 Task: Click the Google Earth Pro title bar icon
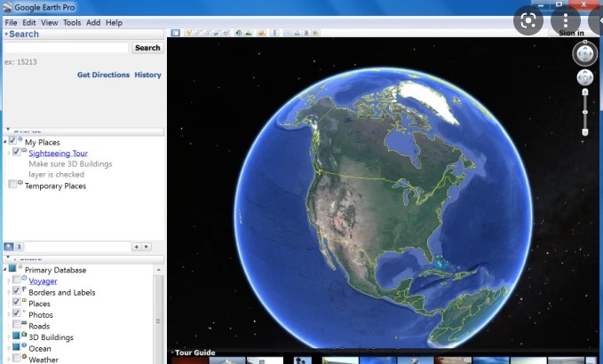point(7,7)
